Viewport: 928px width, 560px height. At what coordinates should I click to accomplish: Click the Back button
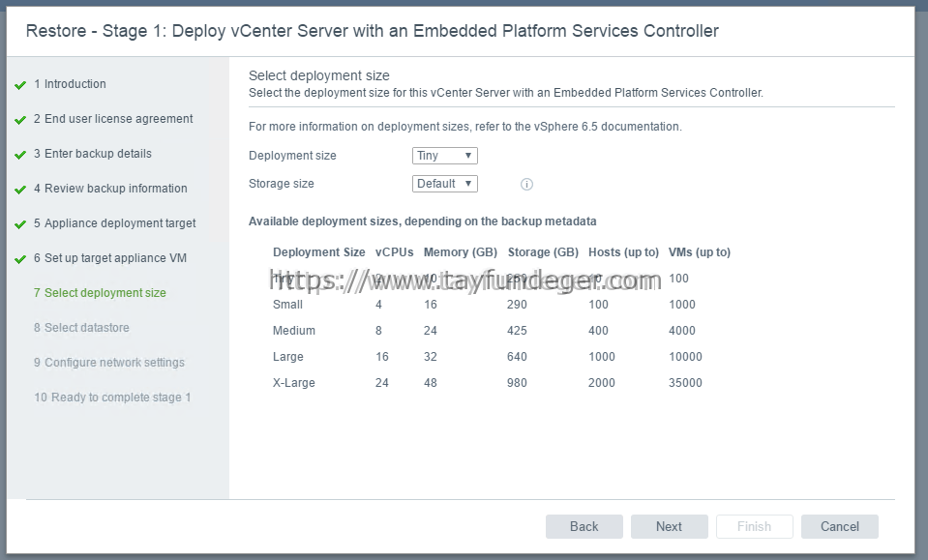pos(584,526)
